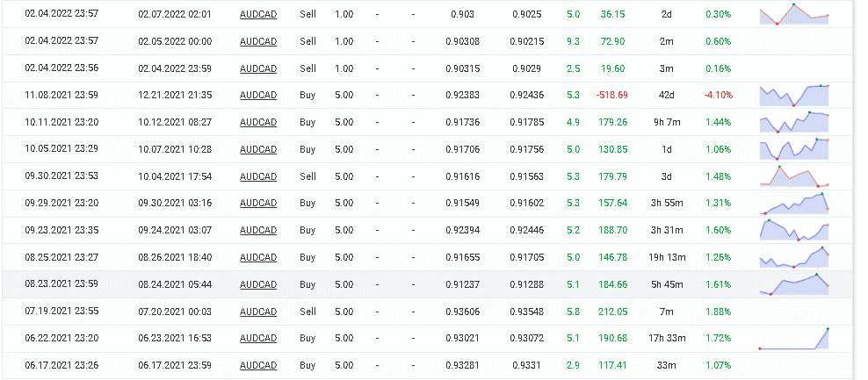Screen dimensions: 868x380
Task: Select Buy action in 11.08.2021 23:59 row
Action: point(307,95)
